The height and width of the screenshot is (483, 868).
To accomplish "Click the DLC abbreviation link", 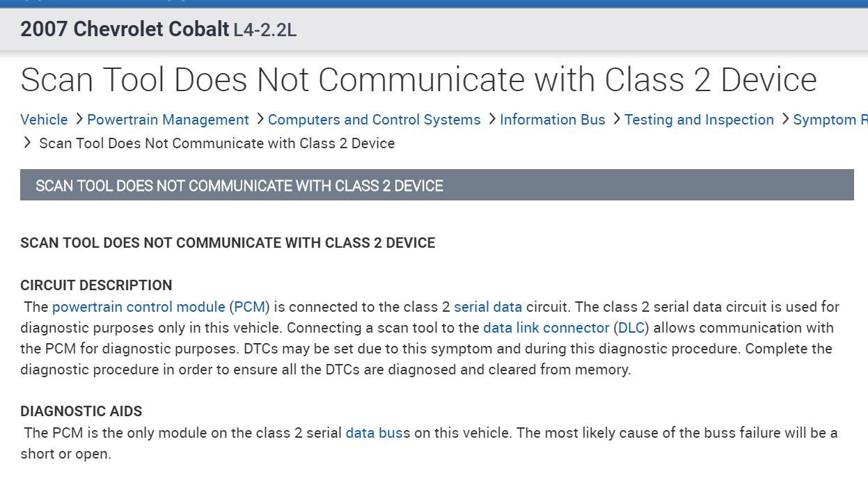I will pos(631,328).
